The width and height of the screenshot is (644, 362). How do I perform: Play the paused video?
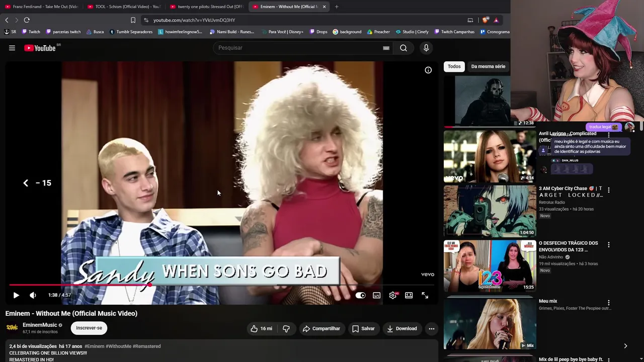(16, 295)
